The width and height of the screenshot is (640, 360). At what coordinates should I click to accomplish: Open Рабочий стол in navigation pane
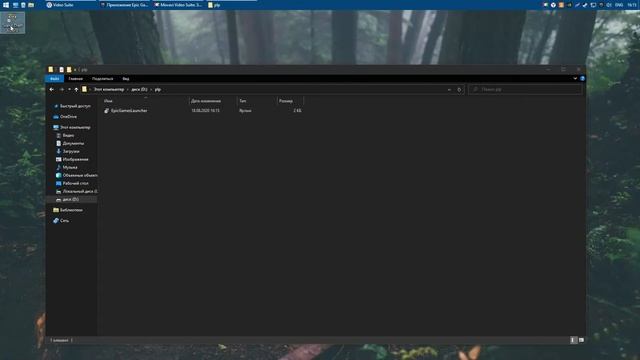click(76, 183)
